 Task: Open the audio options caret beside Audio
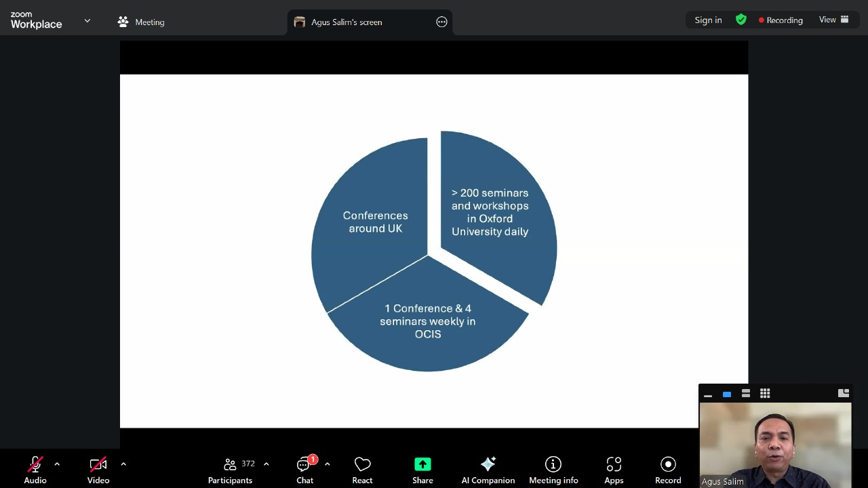tap(57, 464)
